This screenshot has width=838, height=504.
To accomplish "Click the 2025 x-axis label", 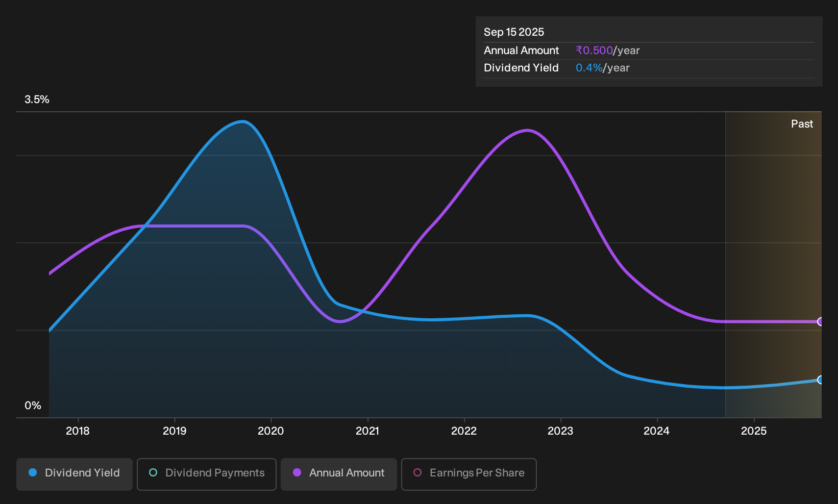I will coord(754,431).
